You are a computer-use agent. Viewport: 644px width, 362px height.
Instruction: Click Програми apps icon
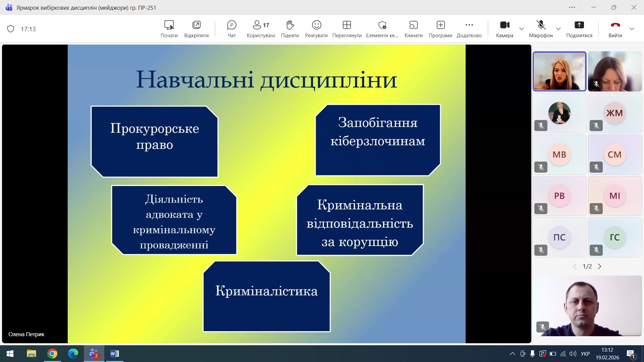pyautogui.click(x=440, y=28)
